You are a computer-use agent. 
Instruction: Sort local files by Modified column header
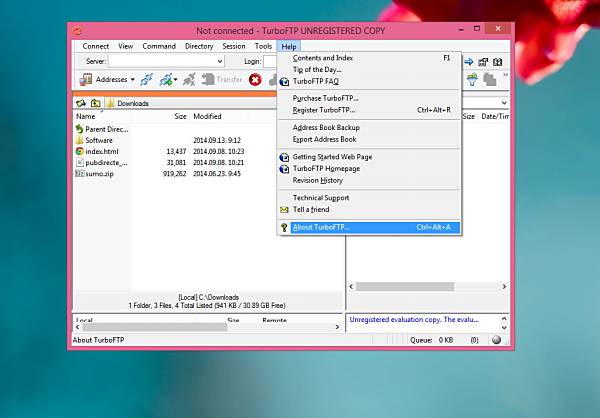(207, 116)
